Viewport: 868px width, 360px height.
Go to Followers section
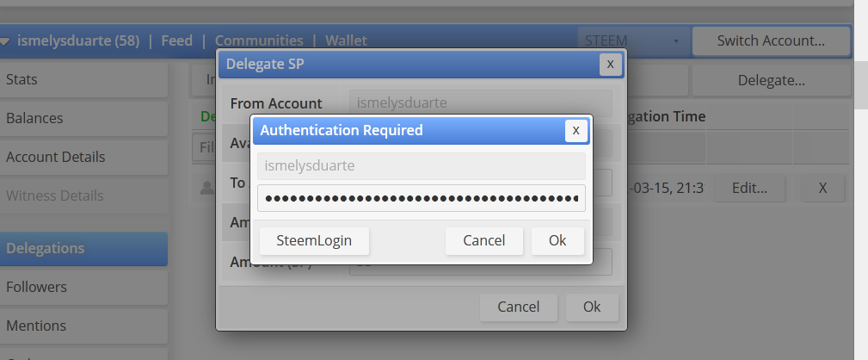[x=83, y=288]
